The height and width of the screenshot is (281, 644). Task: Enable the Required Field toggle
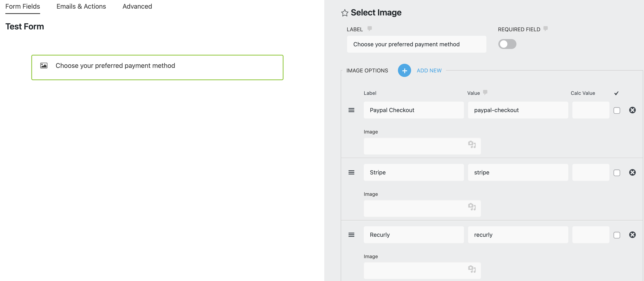tap(507, 44)
